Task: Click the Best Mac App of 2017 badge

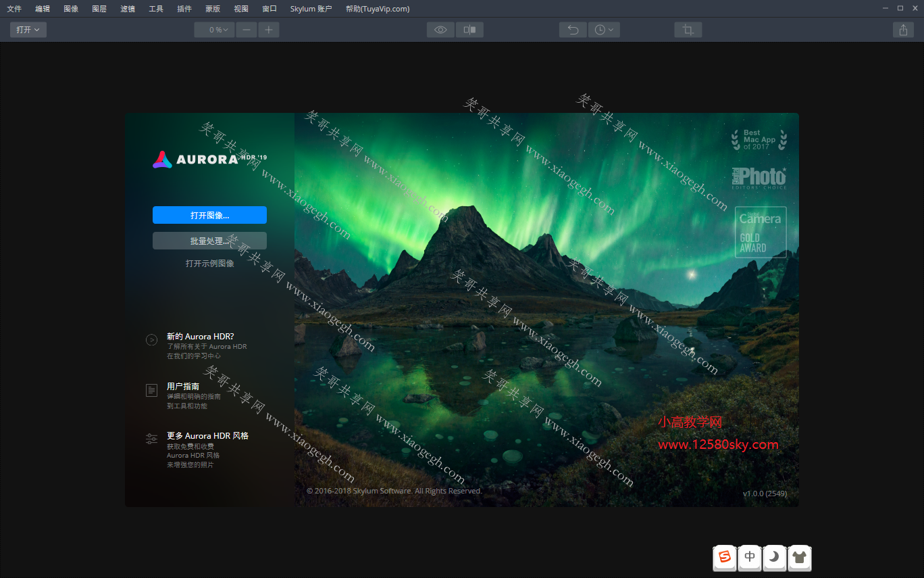Action: click(759, 140)
